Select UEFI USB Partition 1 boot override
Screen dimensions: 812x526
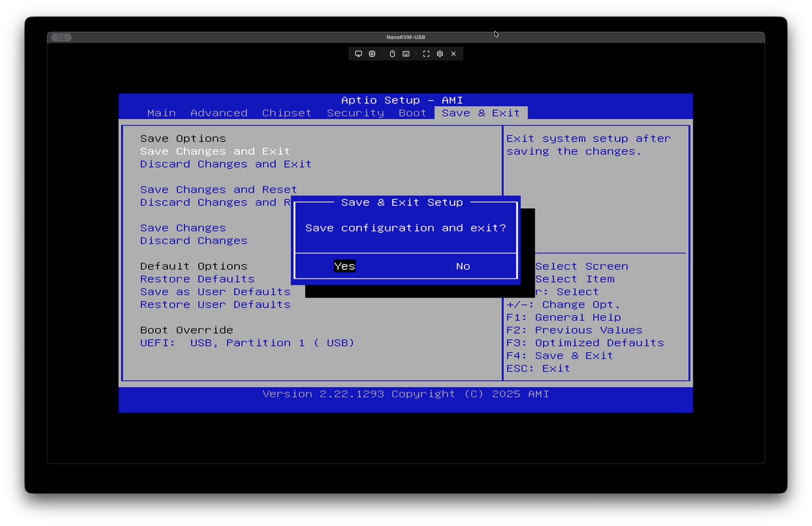click(x=247, y=343)
